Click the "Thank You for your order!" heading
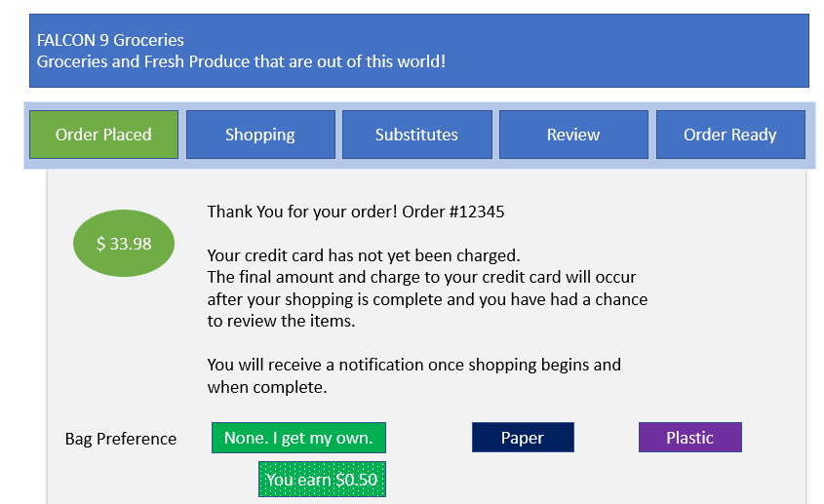Viewport: 824px width, 504px height. pos(302,212)
